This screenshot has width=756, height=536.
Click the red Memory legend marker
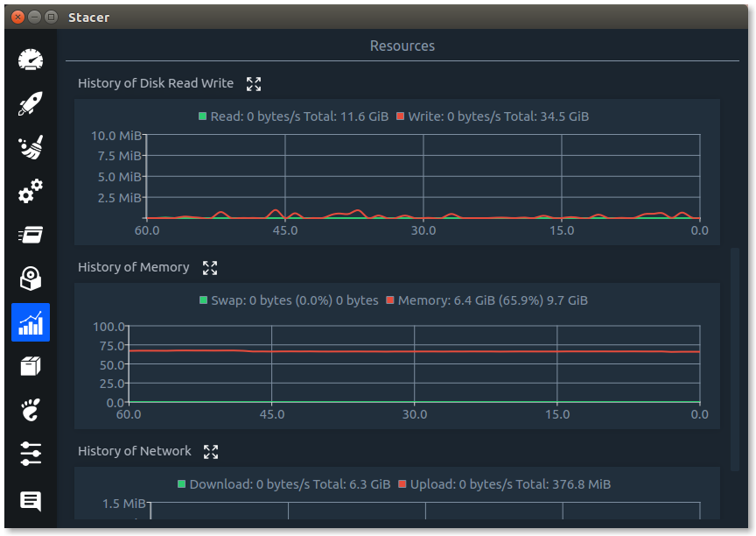click(390, 300)
